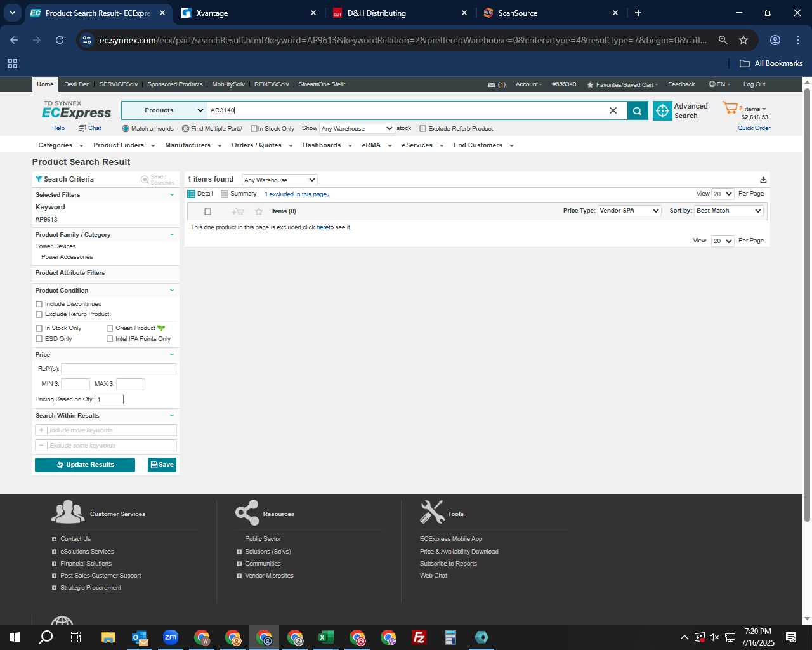Check ESD Only filter
Screen dimensions: 812x650
(x=39, y=339)
